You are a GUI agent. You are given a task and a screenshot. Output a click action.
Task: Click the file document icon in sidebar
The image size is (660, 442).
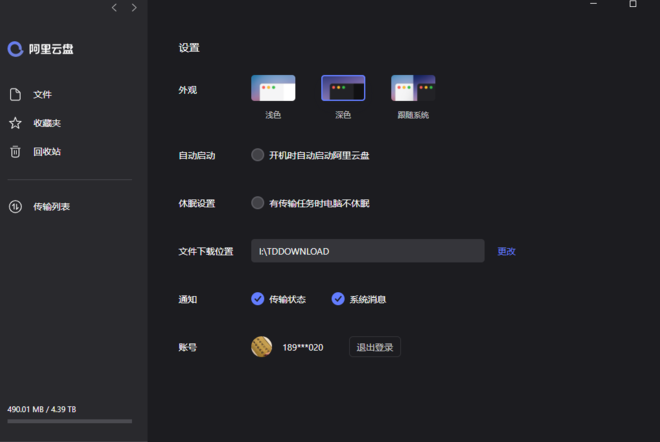15,95
